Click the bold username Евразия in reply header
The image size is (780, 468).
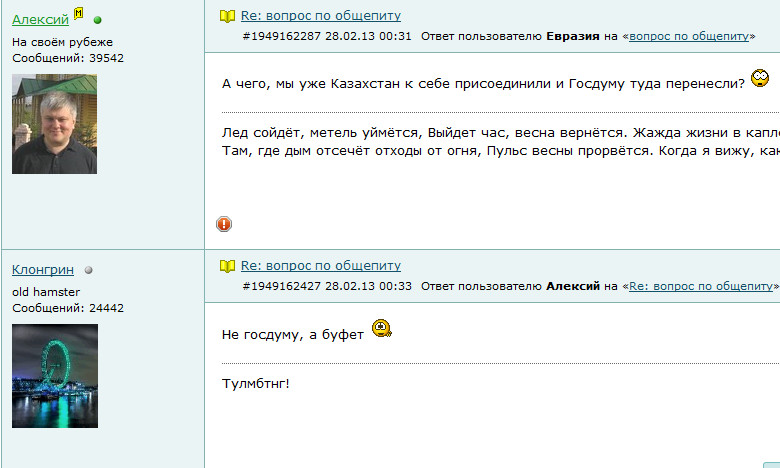click(573, 36)
